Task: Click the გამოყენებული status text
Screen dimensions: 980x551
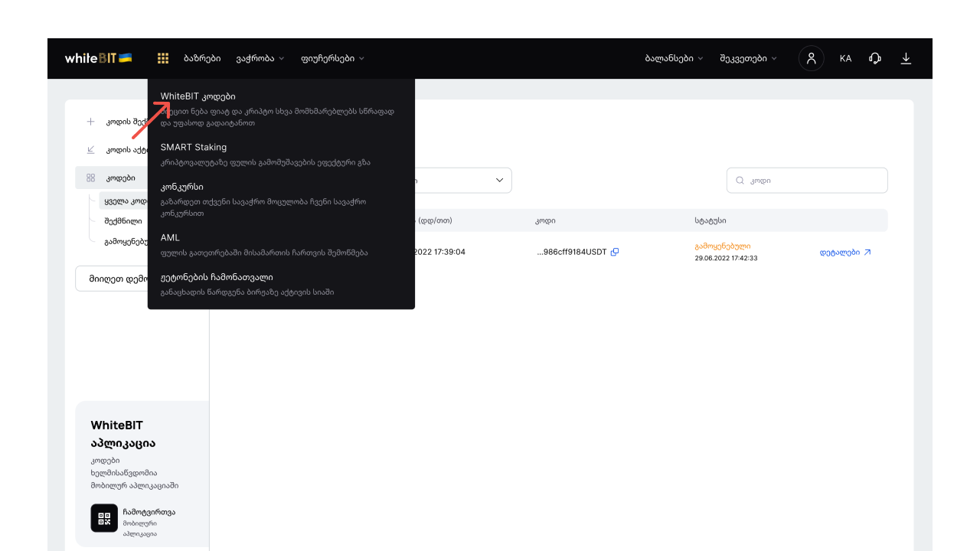Action: point(723,246)
